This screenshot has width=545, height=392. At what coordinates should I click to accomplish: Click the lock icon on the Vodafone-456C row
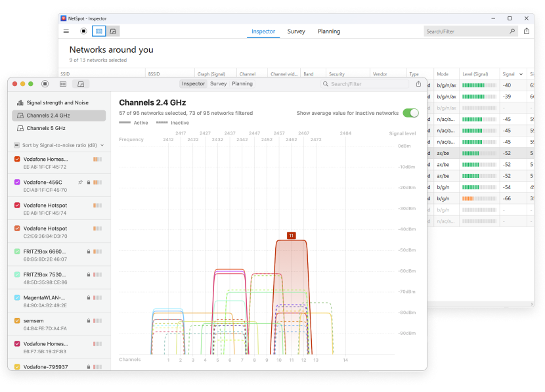(89, 182)
